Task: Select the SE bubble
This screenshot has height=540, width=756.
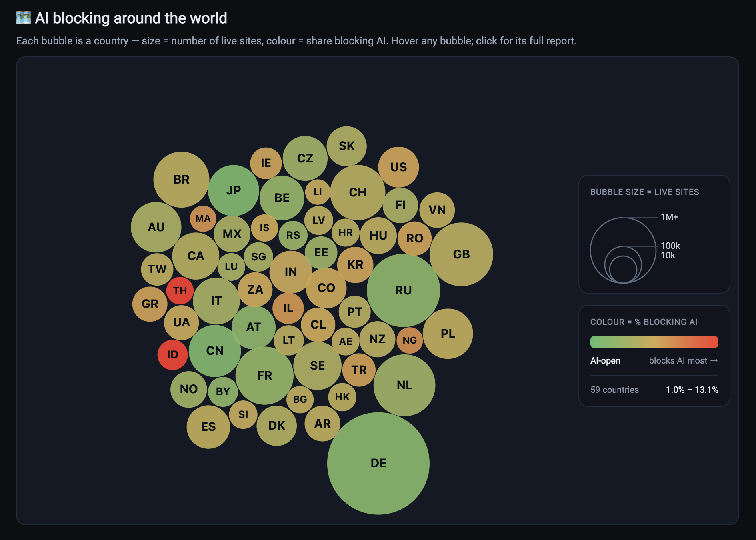Action: [317, 366]
